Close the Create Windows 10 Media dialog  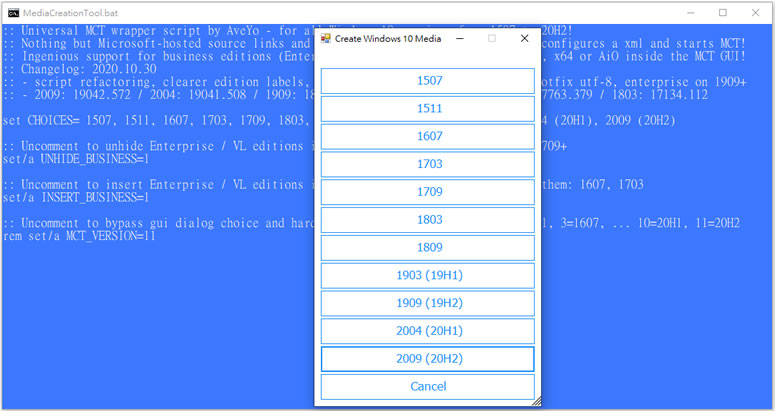click(524, 39)
